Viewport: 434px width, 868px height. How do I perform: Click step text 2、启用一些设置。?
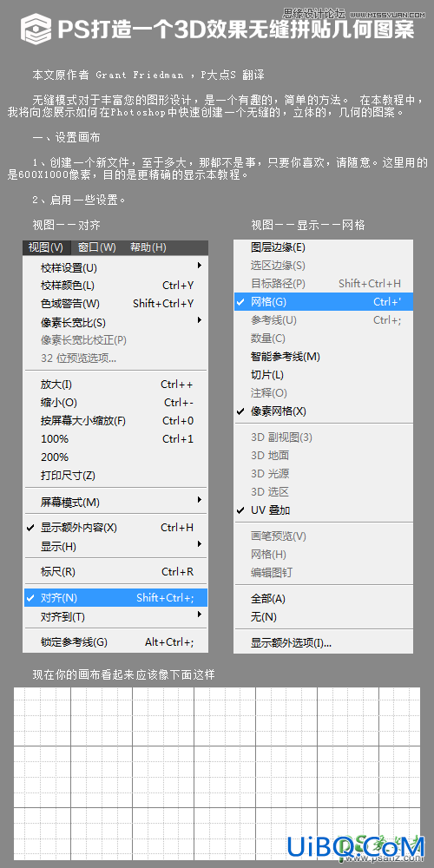79,200
